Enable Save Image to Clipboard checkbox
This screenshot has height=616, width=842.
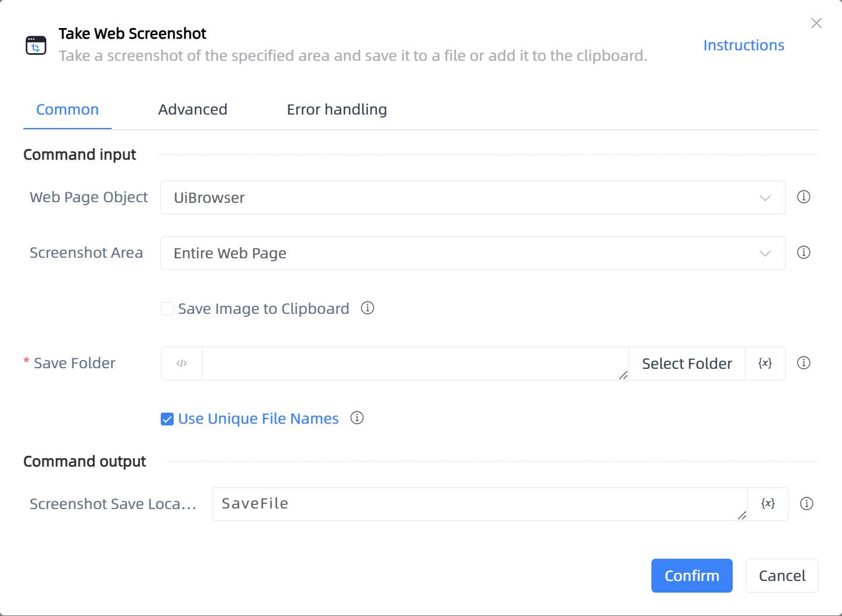167,309
